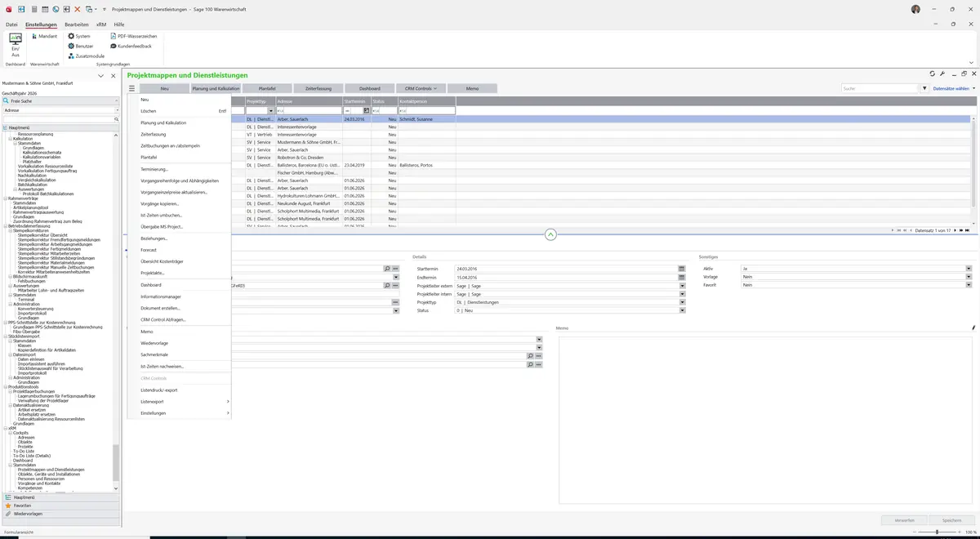Click the filter funnel next to the search box

924,88
